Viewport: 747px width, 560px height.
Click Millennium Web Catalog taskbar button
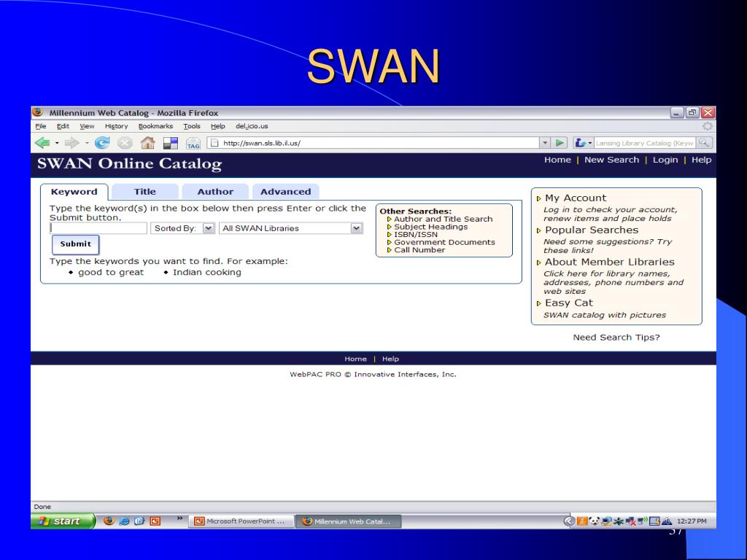point(348,521)
